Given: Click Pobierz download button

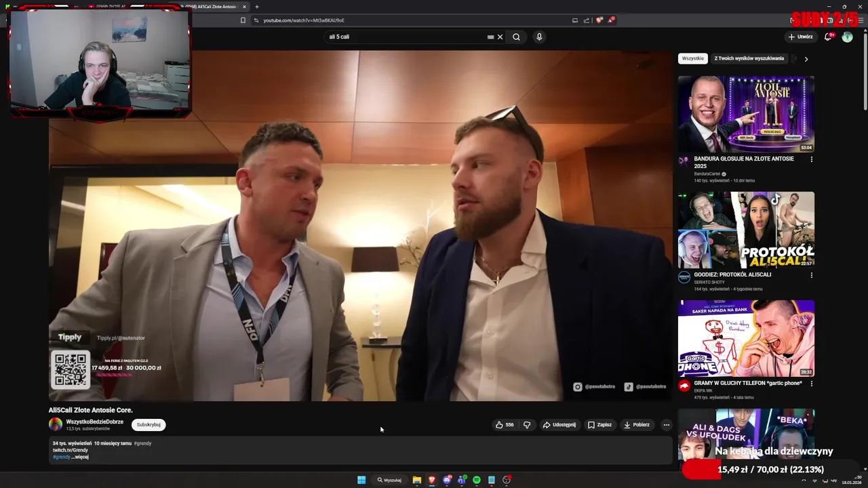Looking at the screenshot, I should tap(637, 425).
